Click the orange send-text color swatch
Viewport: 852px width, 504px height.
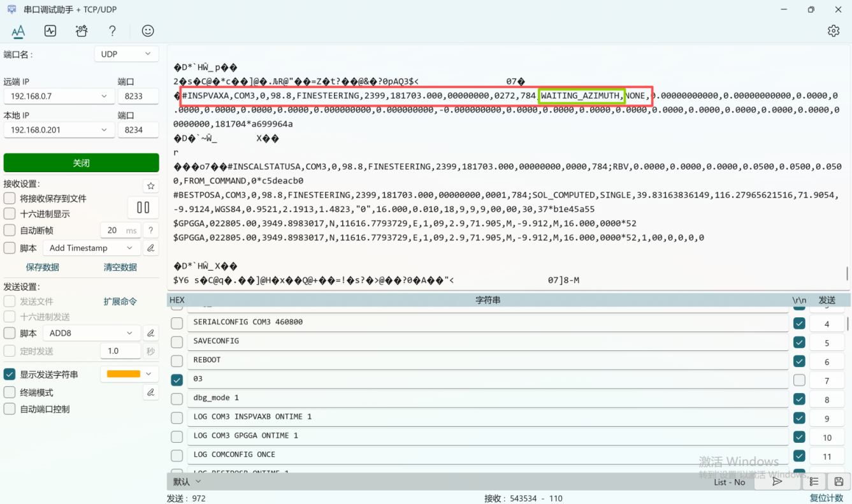124,374
